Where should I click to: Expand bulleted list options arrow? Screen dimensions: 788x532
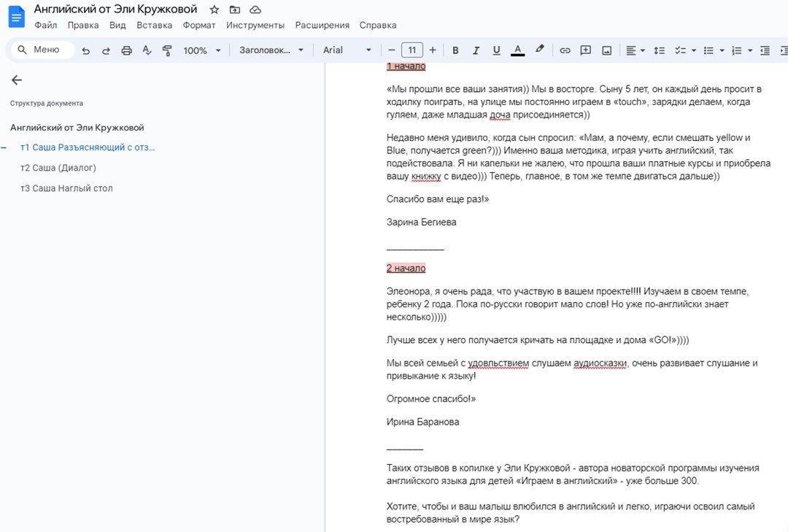point(722,50)
